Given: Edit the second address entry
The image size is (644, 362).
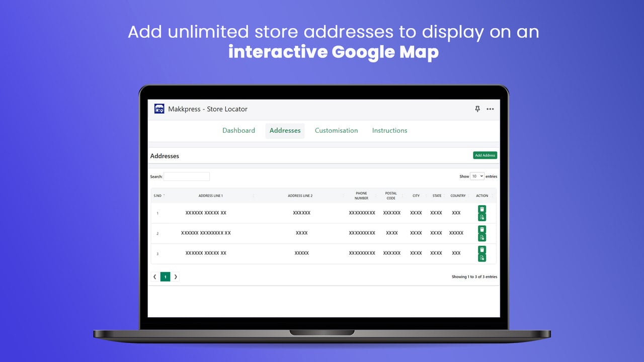Looking at the screenshot, I should pos(482,237).
